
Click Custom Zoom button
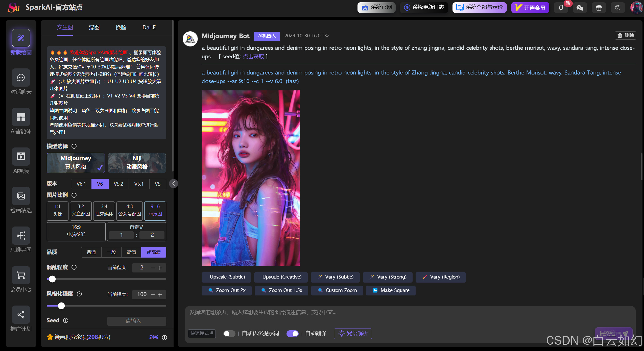[x=337, y=290]
